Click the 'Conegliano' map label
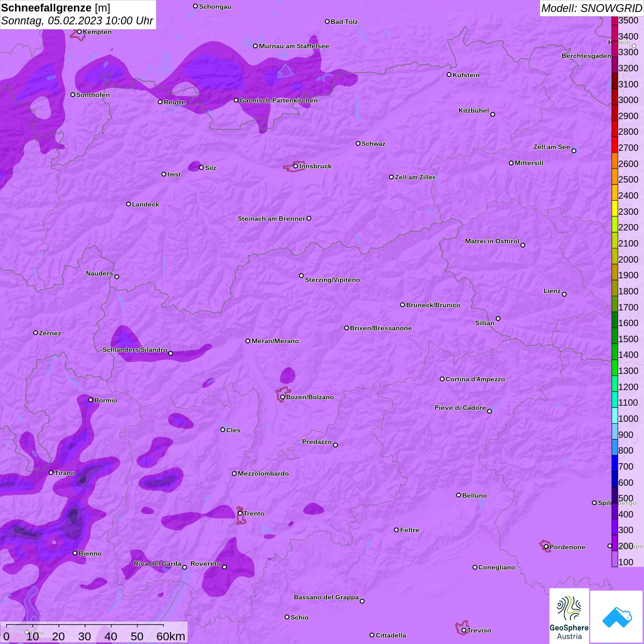644x644 pixels. coord(497,567)
